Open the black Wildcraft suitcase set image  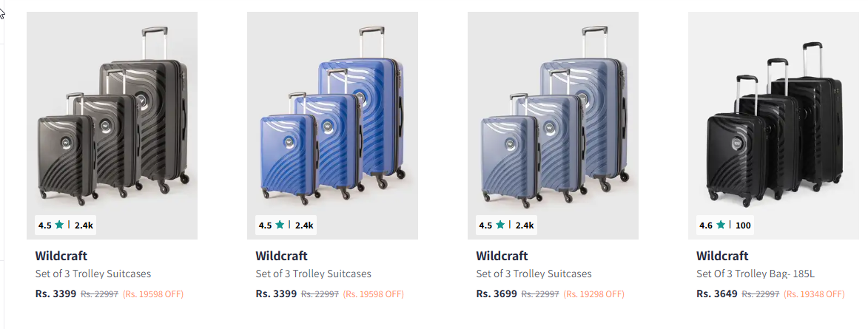(112, 118)
